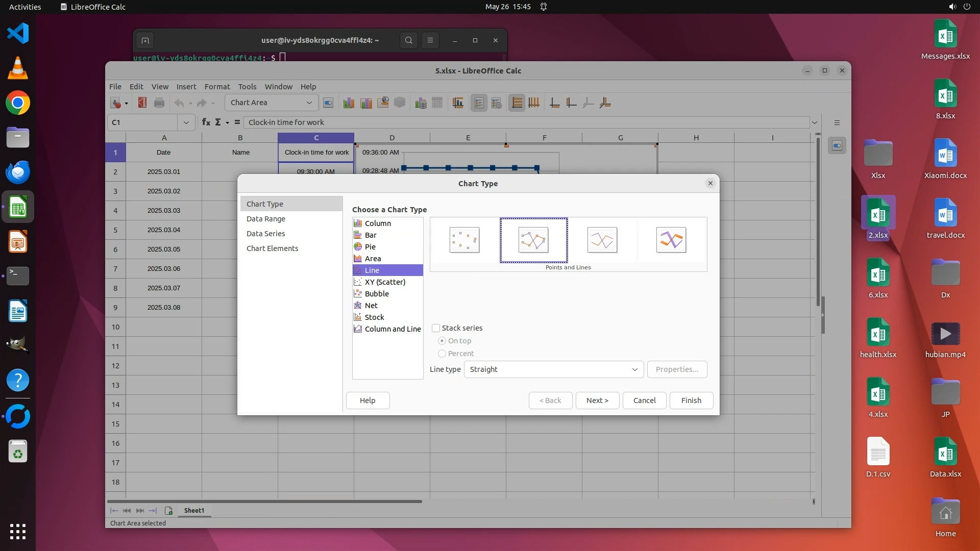980x551 pixels.
Task: Open the Line type Straight dropdown
Action: pos(553,369)
